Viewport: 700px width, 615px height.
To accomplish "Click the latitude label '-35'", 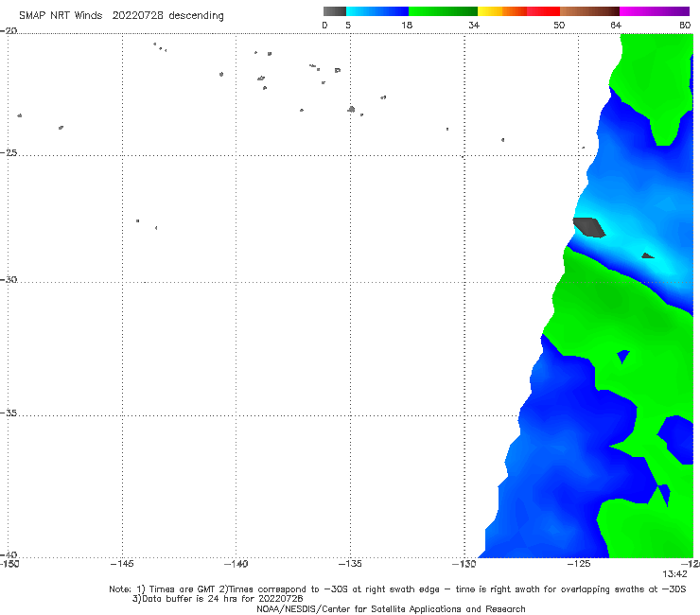I will 9,413.
